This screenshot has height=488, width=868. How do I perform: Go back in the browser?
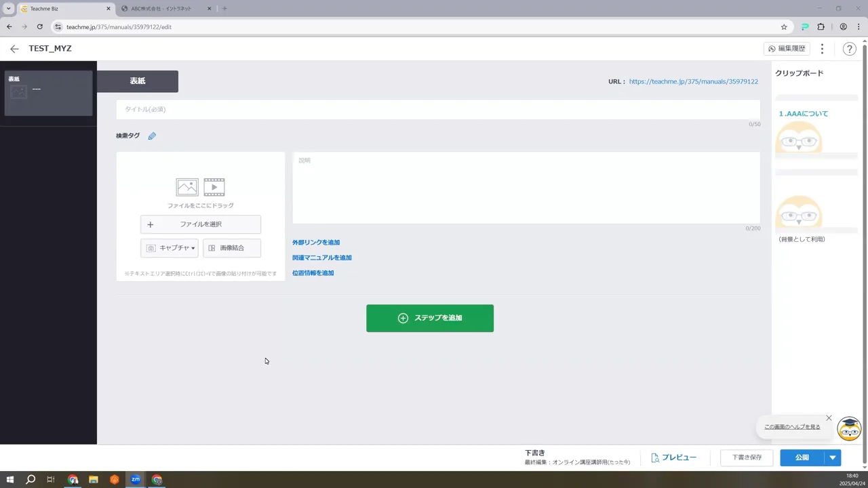point(9,27)
